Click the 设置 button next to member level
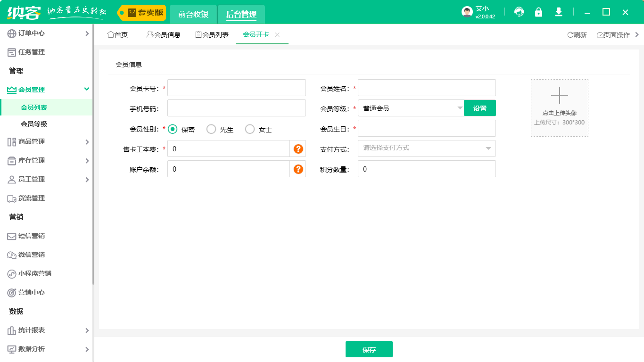This screenshot has width=644, height=362. [479, 108]
